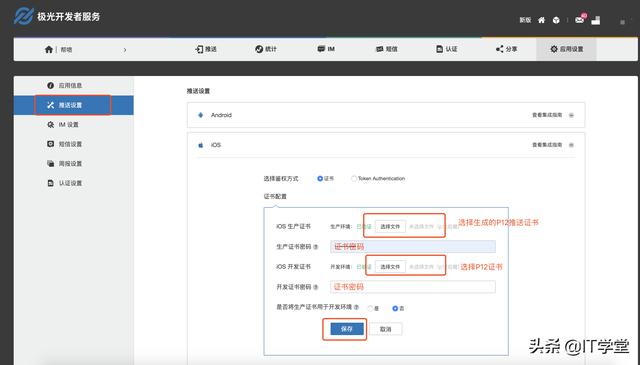This screenshot has height=365, width=640.
Task: Click the share icon in the navigation bar
Action: pyautogui.click(x=500, y=49)
